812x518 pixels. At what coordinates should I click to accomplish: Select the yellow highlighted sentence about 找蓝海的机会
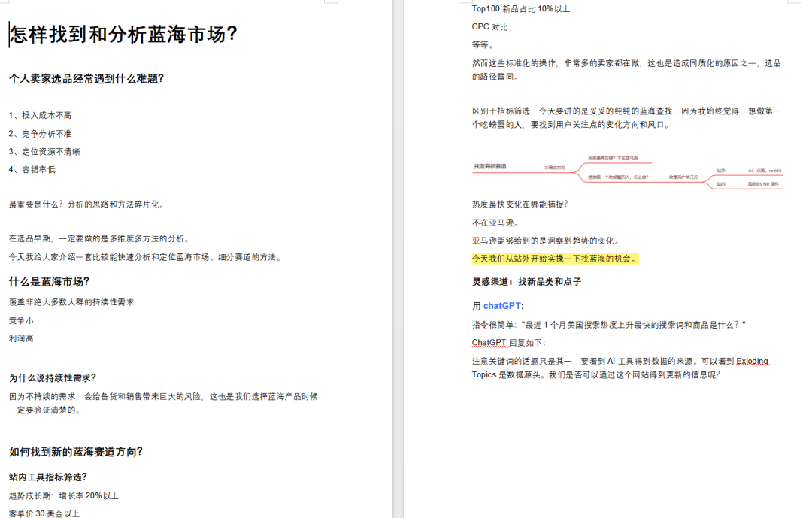(556, 258)
